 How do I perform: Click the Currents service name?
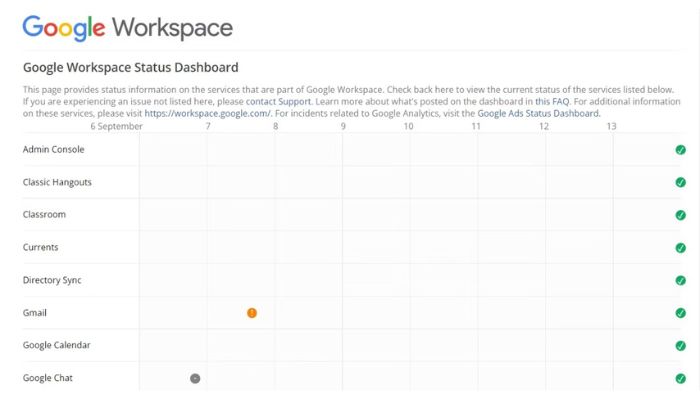(41, 247)
